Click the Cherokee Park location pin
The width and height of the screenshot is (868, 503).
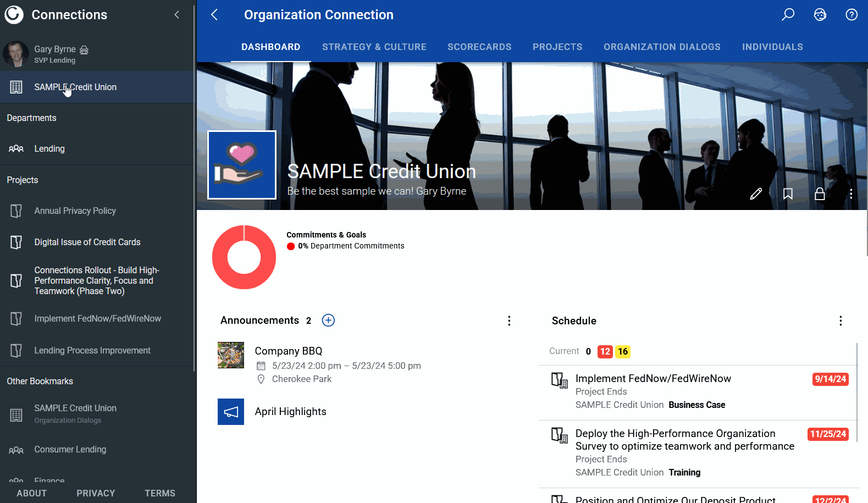coord(261,379)
